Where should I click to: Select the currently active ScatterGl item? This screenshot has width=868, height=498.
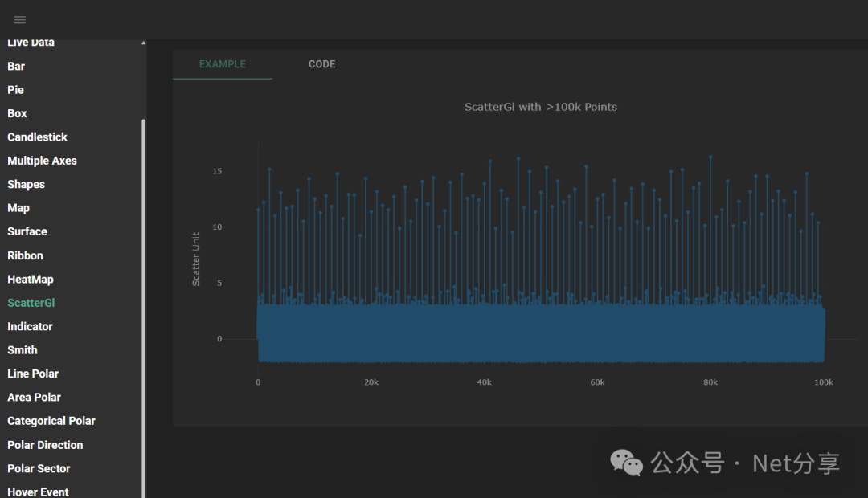tap(31, 303)
